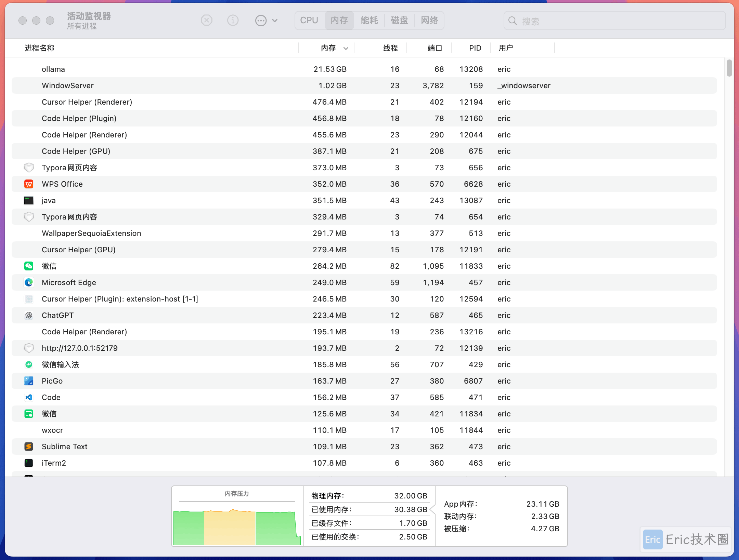Click the 已使用内存 30.38 GB value
Viewport: 739px width, 560px height.
coord(411,509)
